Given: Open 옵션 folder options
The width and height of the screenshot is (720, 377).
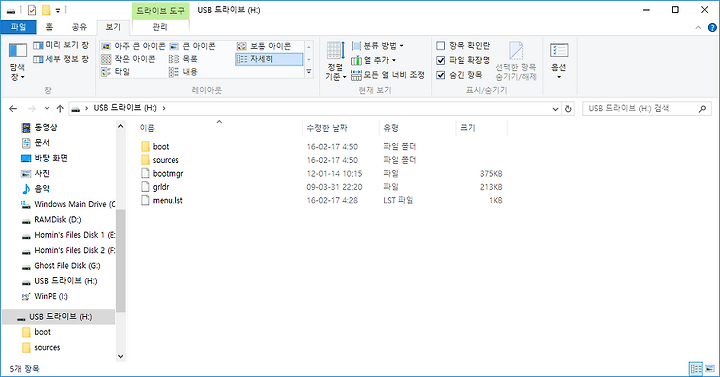Looking at the screenshot, I should coord(559,62).
